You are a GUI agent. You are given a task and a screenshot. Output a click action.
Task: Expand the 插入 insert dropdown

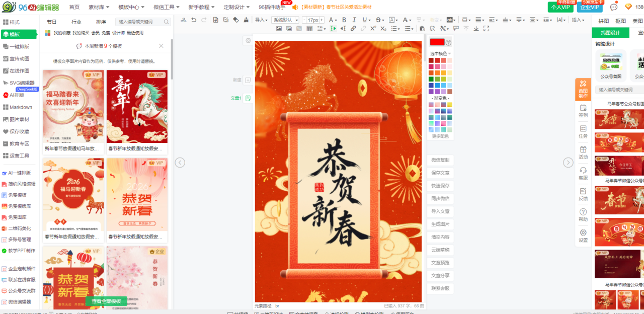(578, 20)
